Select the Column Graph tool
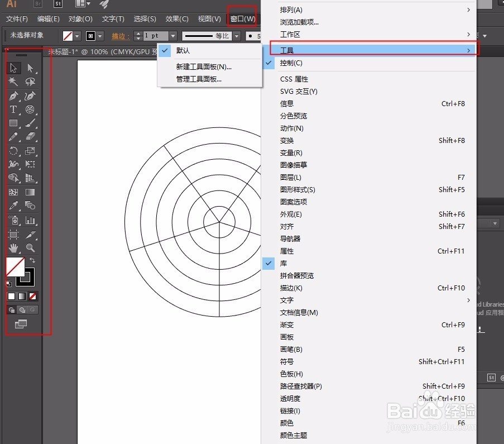Viewport: 504px width, 444px height. click(30, 220)
